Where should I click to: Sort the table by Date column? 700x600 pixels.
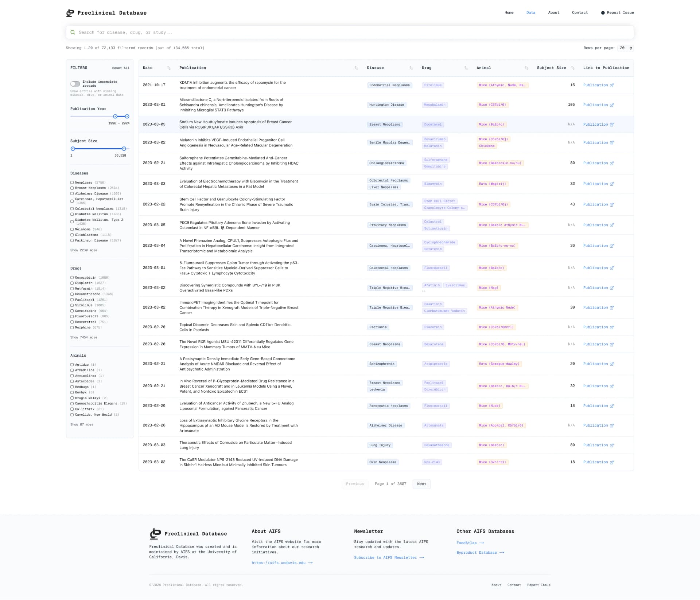coord(169,67)
